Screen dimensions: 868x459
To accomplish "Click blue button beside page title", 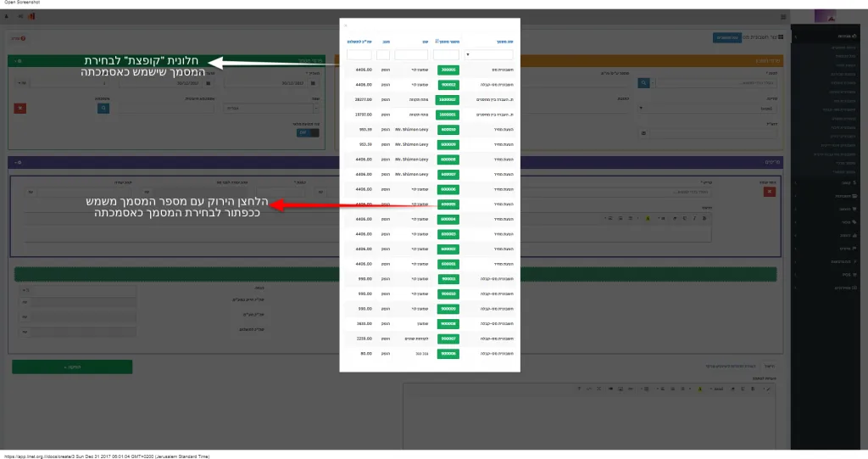I will coord(726,37).
